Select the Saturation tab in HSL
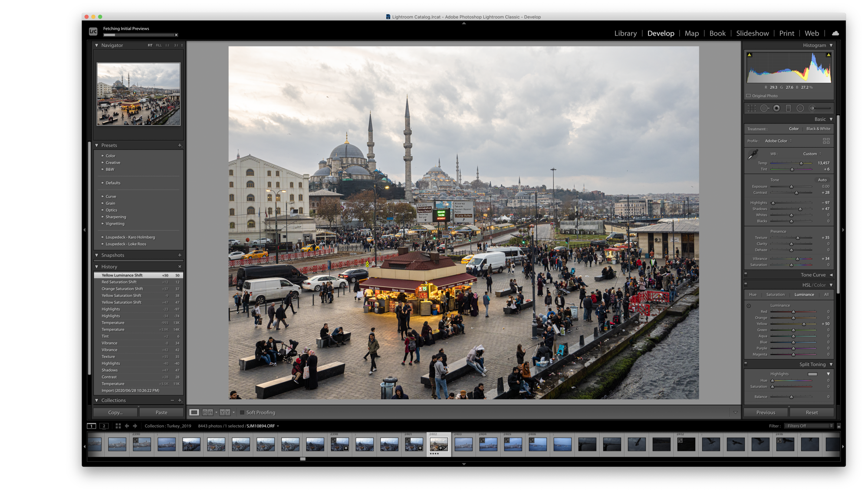 click(x=775, y=294)
